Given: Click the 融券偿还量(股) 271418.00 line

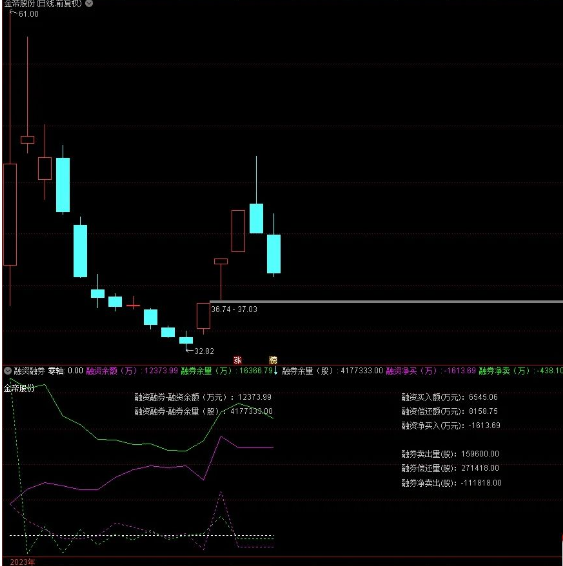Looking at the screenshot, I should pyautogui.click(x=450, y=468).
